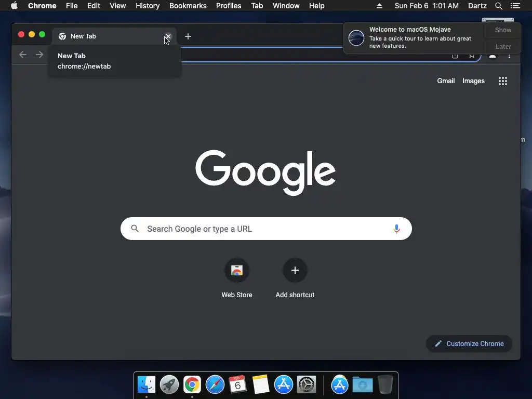This screenshot has width=532, height=399.
Task: Open Launchpad from the Dock
Action: pos(169,384)
